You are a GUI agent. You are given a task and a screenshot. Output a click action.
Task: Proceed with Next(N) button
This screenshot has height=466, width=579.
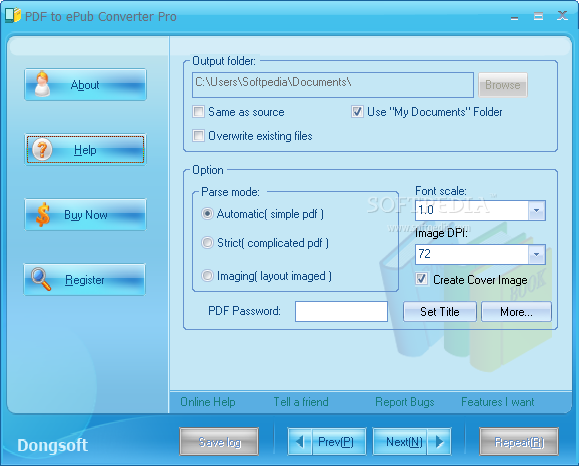412,442
